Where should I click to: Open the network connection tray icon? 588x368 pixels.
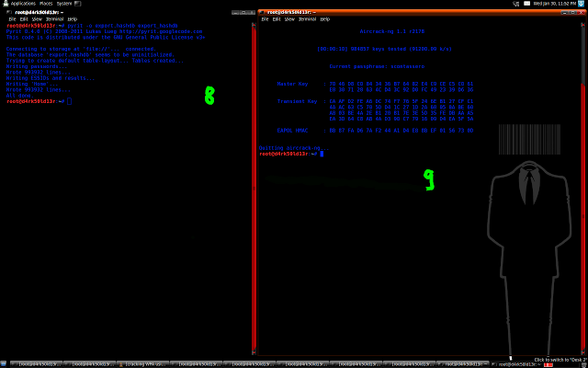point(516,4)
